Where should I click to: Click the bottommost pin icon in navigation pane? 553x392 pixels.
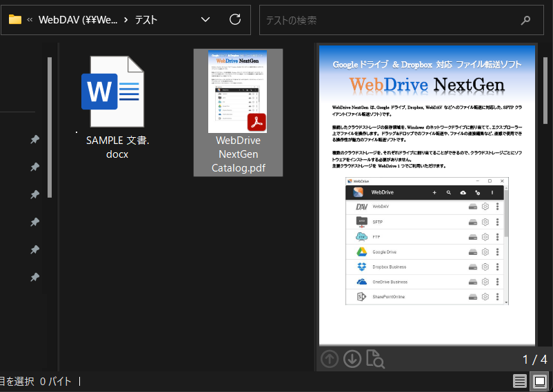(x=34, y=278)
